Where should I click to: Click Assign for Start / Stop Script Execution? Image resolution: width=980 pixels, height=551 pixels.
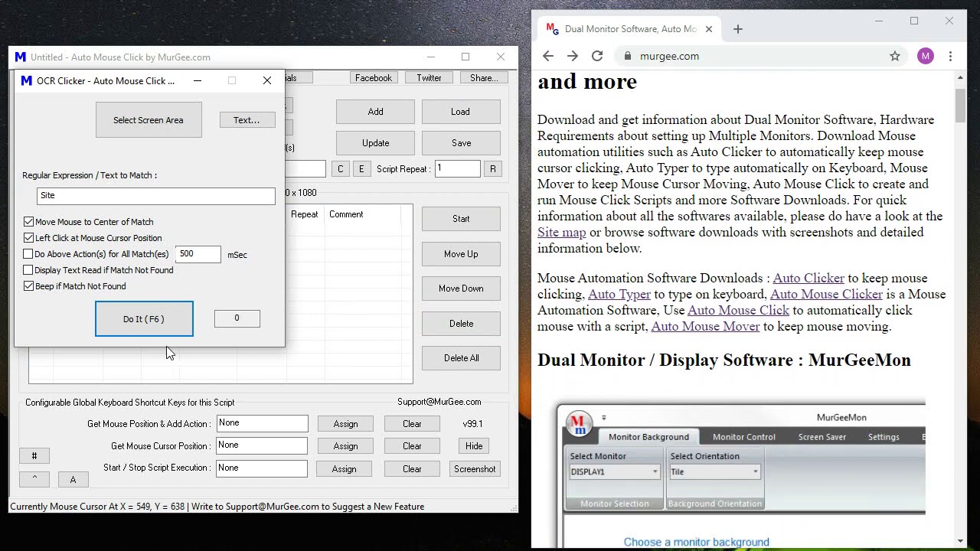click(x=344, y=469)
